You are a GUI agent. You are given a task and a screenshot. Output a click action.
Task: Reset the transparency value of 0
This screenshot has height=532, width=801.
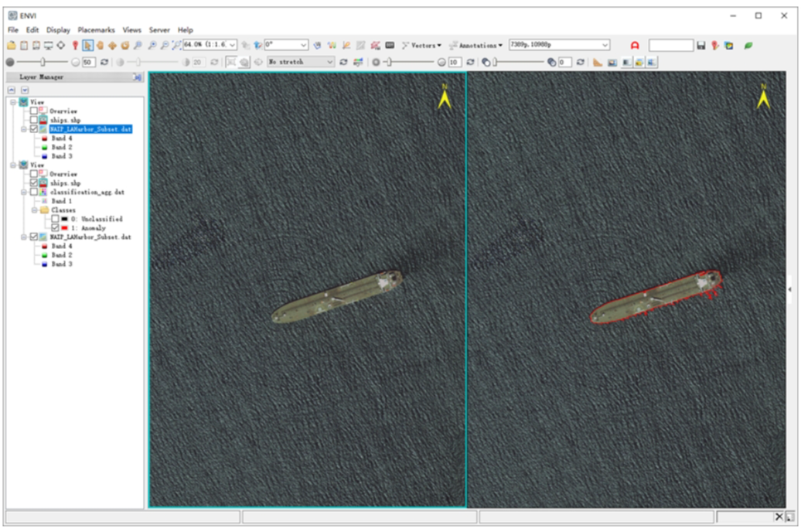[x=581, y=63]
